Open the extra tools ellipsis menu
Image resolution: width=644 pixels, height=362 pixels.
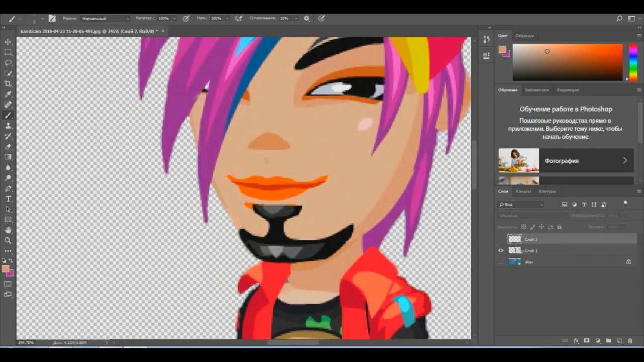click(8, 251)
